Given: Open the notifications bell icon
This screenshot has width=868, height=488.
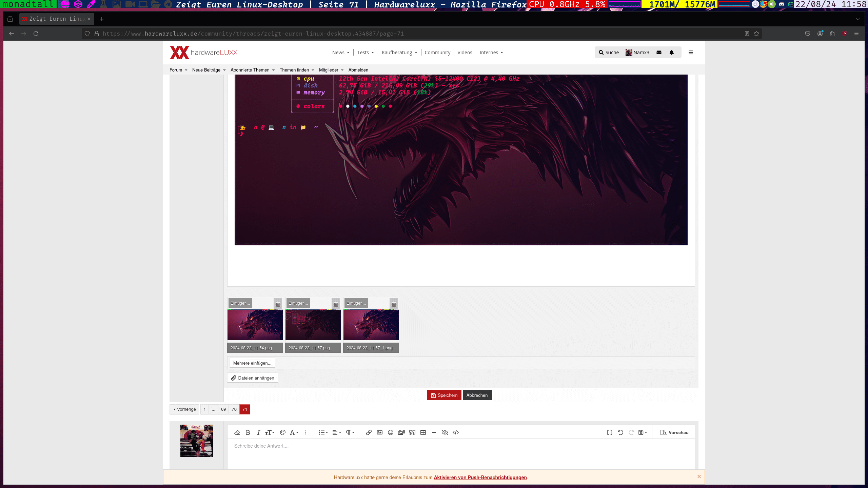Looking at the screenshot, I should click(672, 53).
